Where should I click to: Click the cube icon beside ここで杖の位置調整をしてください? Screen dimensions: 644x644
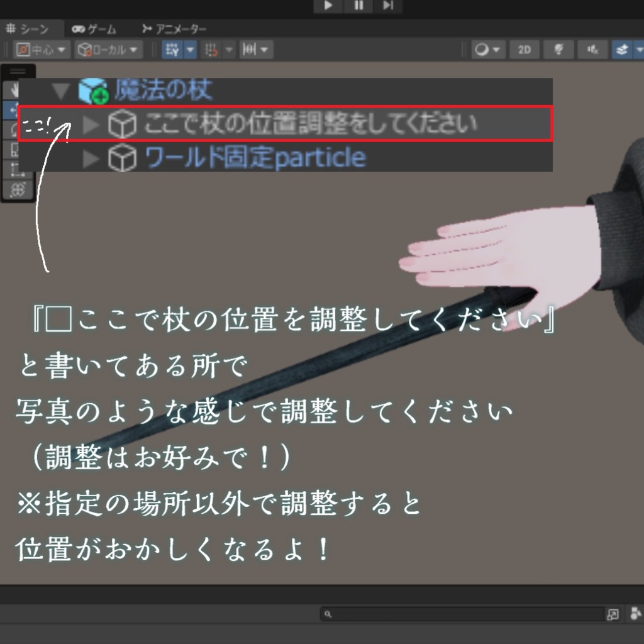(123, 124)
